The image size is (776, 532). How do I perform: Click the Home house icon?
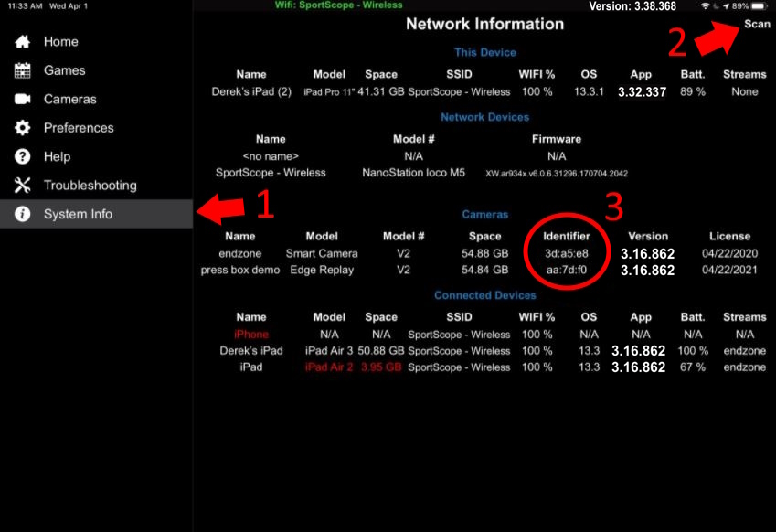click(x=23, y=42)
